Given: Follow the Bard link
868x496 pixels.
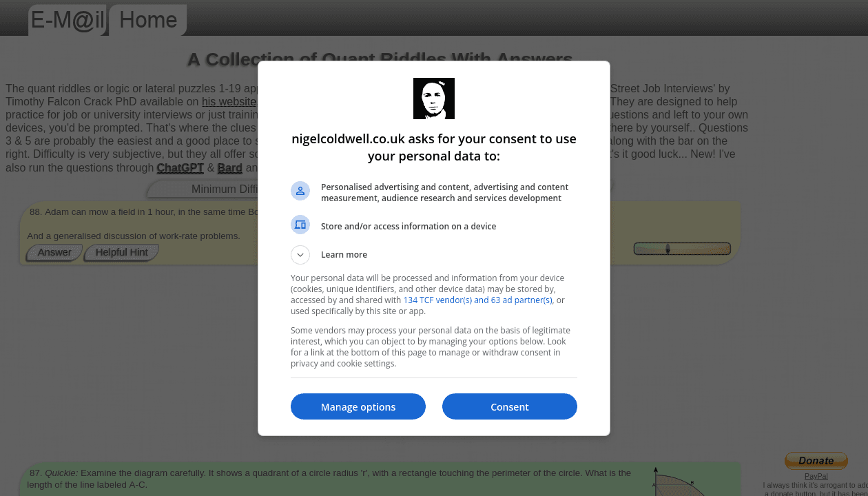Looking at the screenshot, I should click(x=229, y=168).
